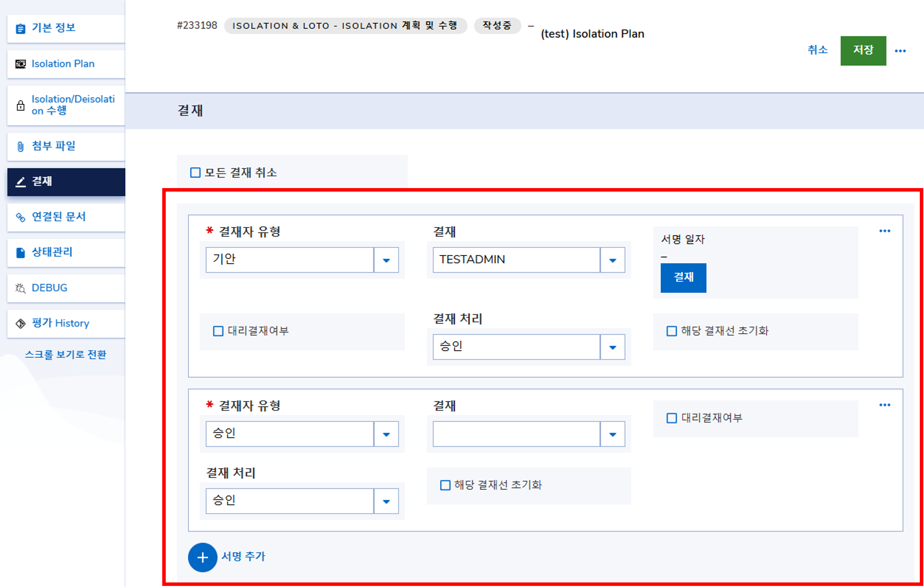924x587 pixels.
Task: Click the bug icon next to DEBUG
Action: click(20, 288)
